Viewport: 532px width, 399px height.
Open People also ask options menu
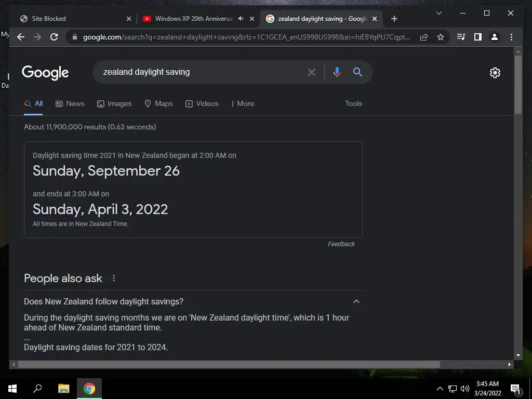114,278
